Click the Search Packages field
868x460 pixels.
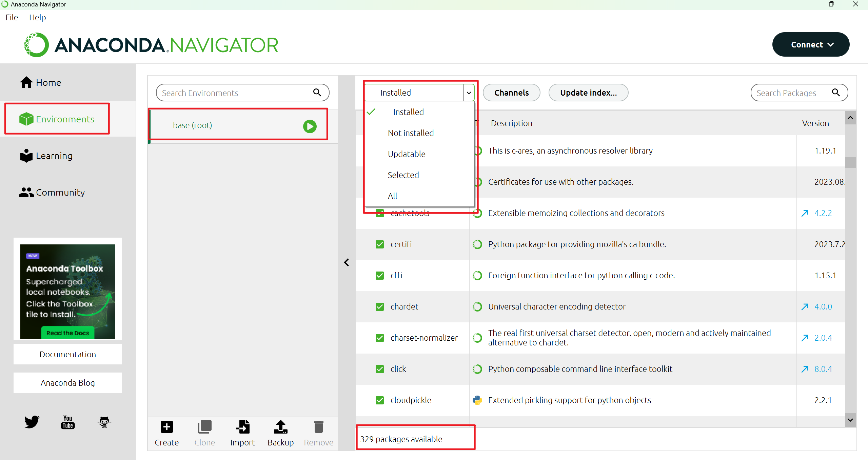(x=799, y=93)
